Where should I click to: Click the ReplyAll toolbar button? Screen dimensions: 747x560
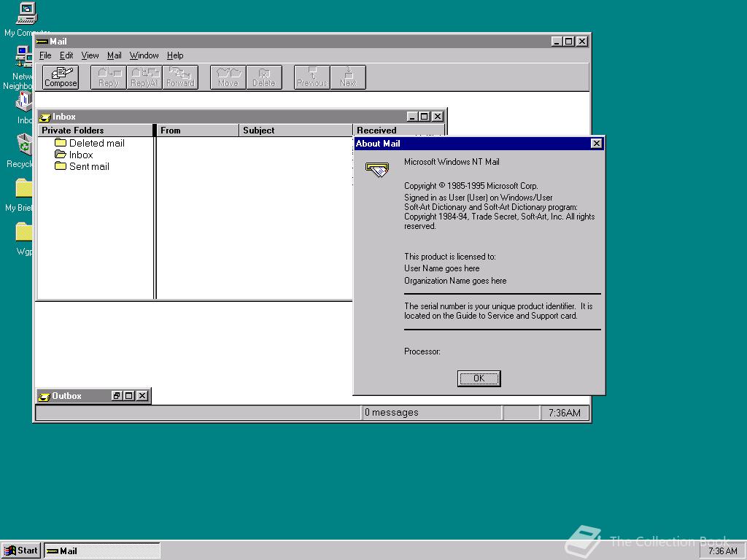point(144,77)
